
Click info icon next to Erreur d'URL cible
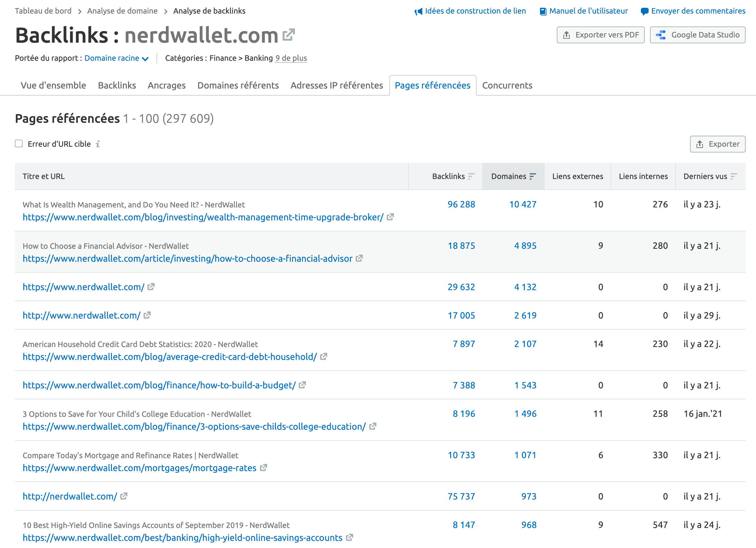[x=98, y=144]
